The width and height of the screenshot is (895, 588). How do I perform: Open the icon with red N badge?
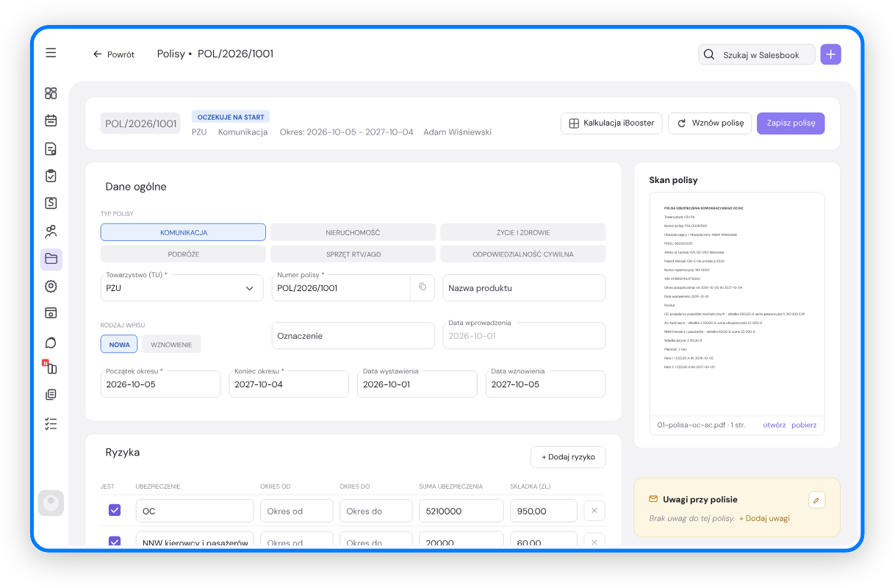coord(49,367)
